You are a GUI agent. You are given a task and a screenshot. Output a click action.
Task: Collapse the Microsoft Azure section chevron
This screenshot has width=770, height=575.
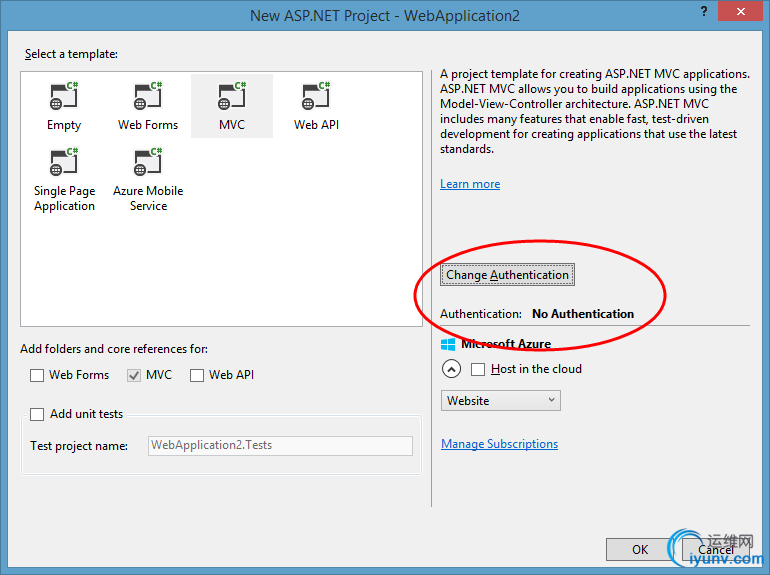451,369
